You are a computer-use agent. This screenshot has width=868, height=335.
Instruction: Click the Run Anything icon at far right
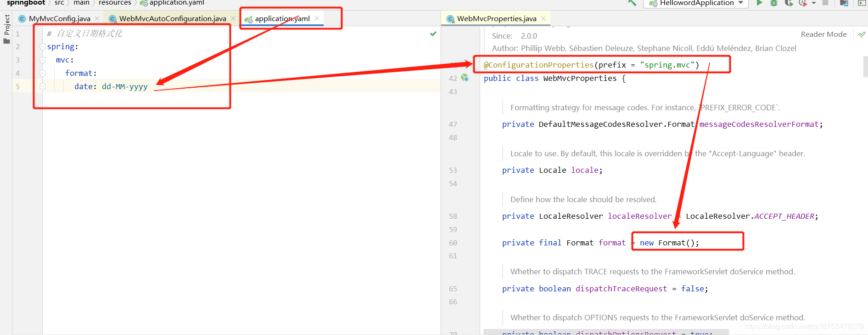pyautogui.click(x=862, y=3)
